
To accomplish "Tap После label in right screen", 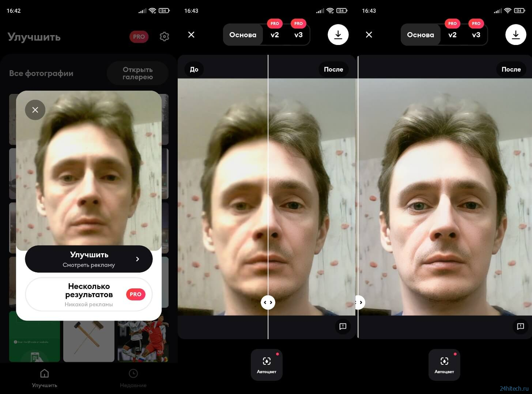I will pos(511,69).
